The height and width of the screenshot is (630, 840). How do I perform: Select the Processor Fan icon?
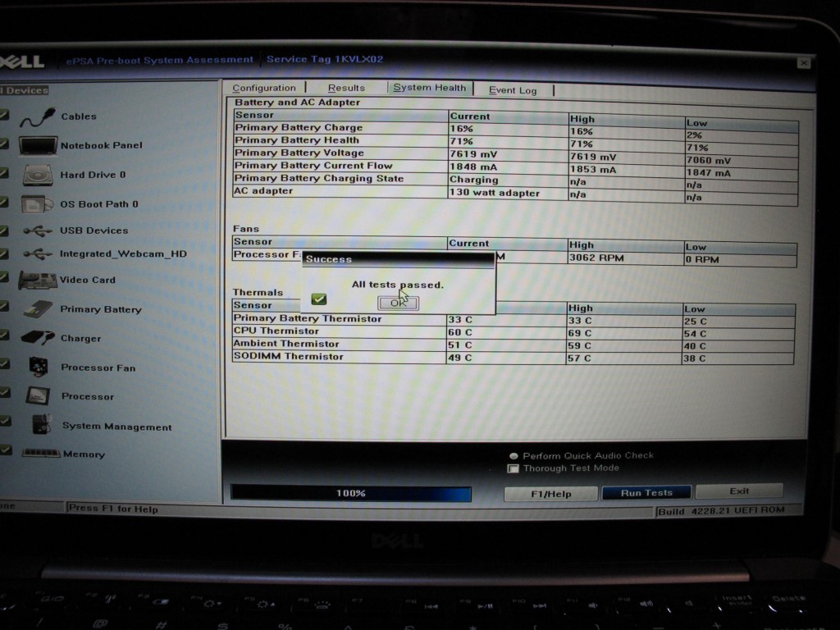tap(39, 367)
